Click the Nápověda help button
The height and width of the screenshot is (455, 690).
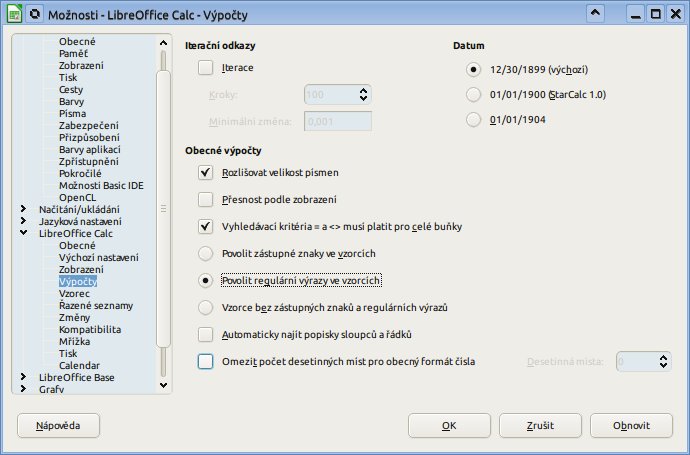click(58, 426)
